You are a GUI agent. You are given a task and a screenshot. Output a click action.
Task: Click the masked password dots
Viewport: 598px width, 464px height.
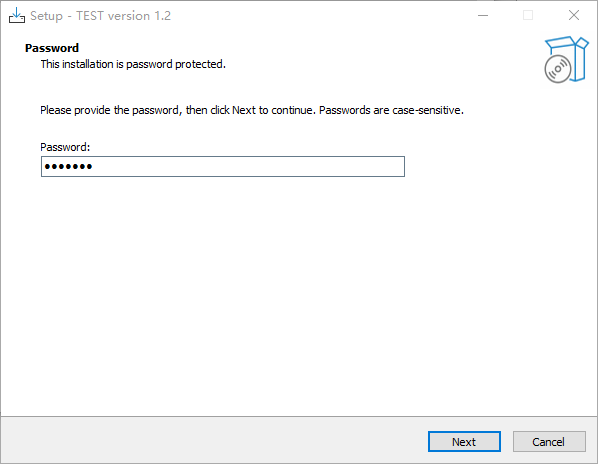(68, 166)
